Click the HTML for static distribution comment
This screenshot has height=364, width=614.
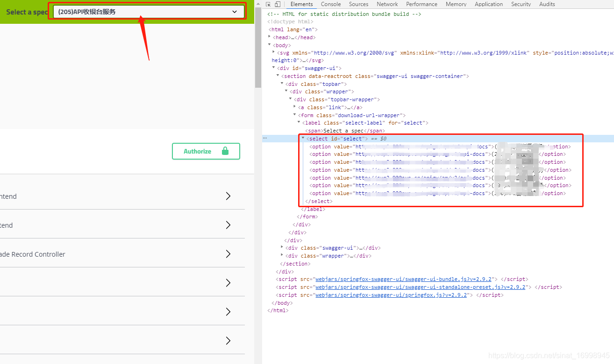[x=344, y=14]
